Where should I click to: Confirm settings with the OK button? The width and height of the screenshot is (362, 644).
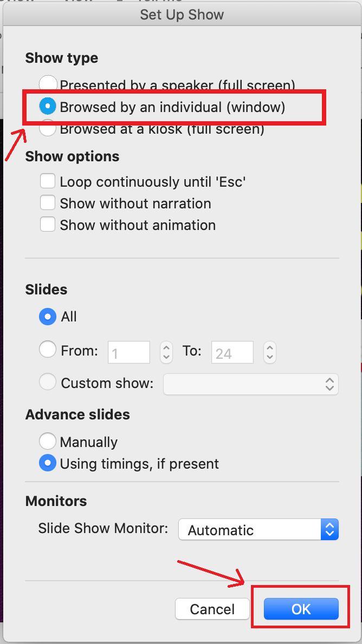click(x=301, y=608)
